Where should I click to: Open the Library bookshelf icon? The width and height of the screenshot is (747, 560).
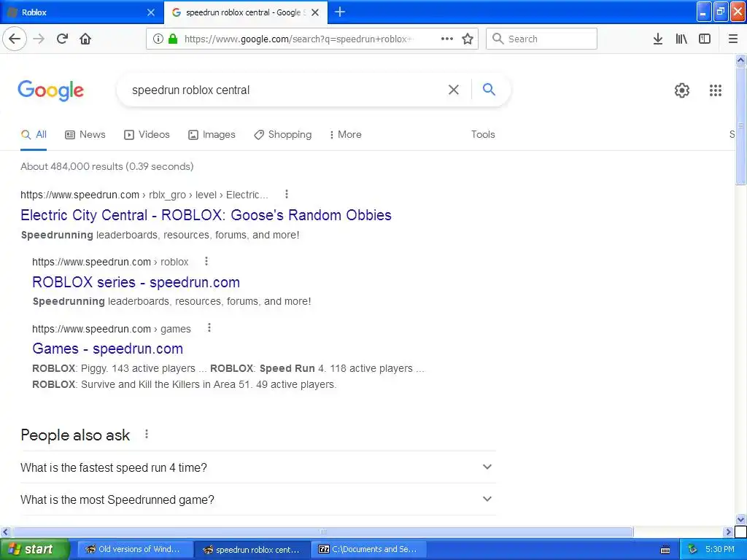tap(681, 39)
